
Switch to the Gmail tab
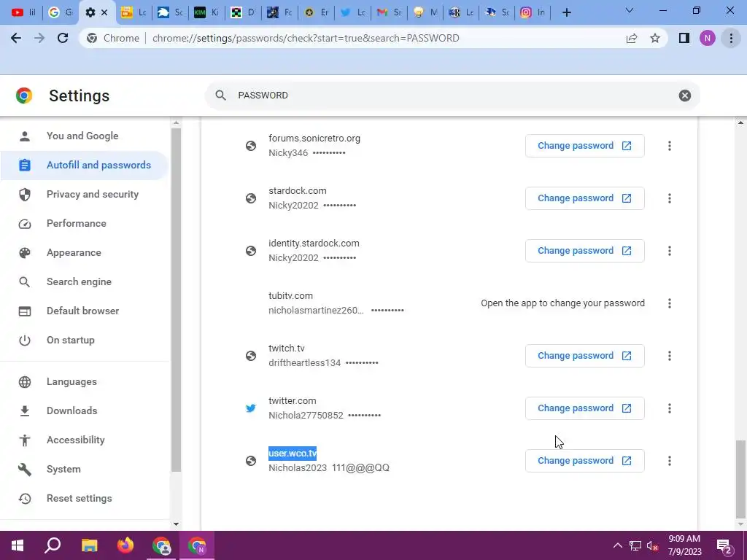pos(388,12)
